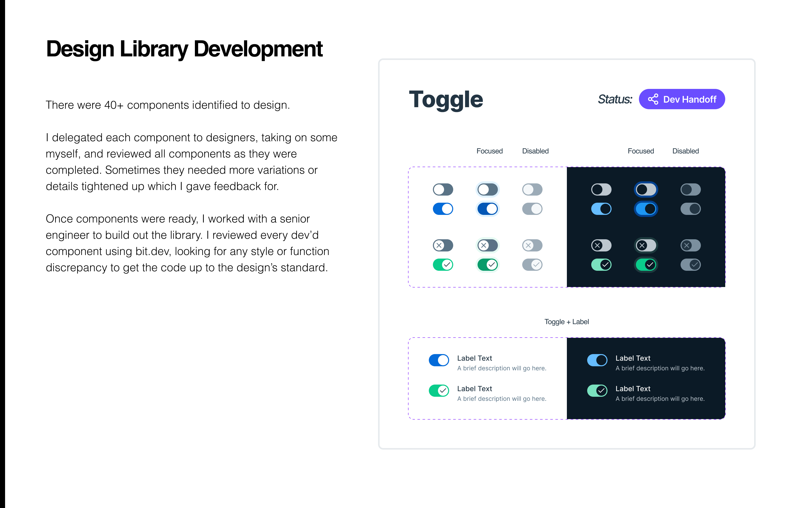
Task: Click the dark-side 'Disabled' column header
Action: [685, 151]
